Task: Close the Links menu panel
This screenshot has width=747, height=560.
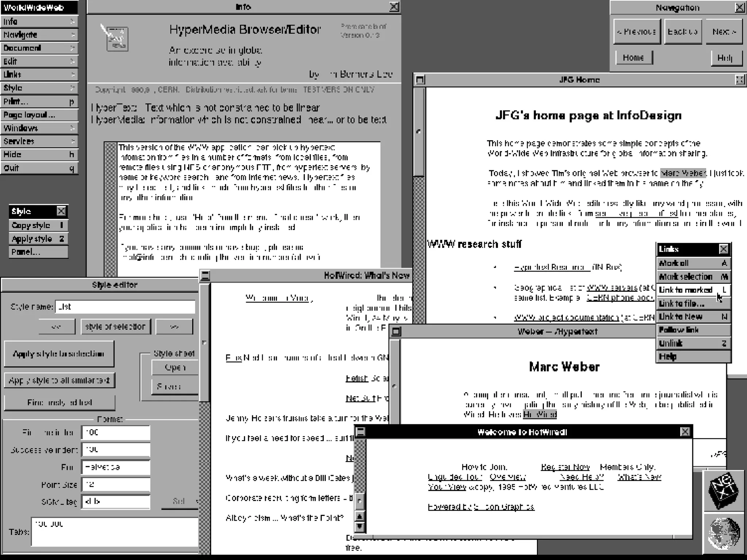Action: [724, 249]
